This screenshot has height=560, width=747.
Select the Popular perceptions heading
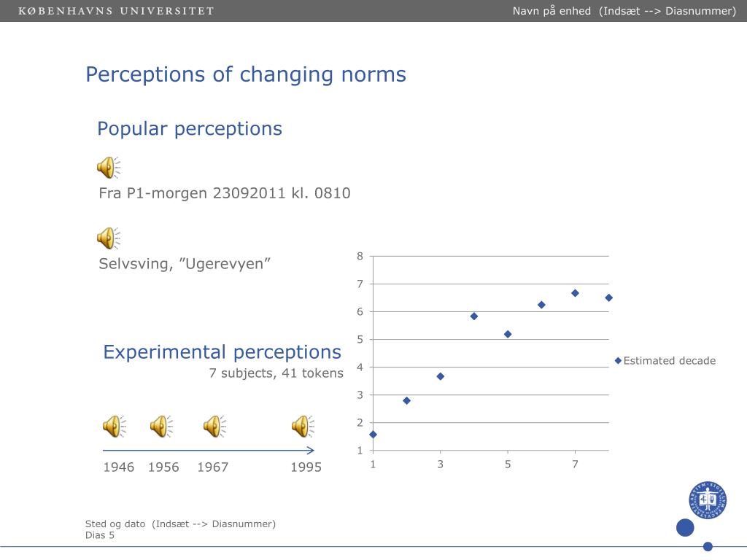190,129
